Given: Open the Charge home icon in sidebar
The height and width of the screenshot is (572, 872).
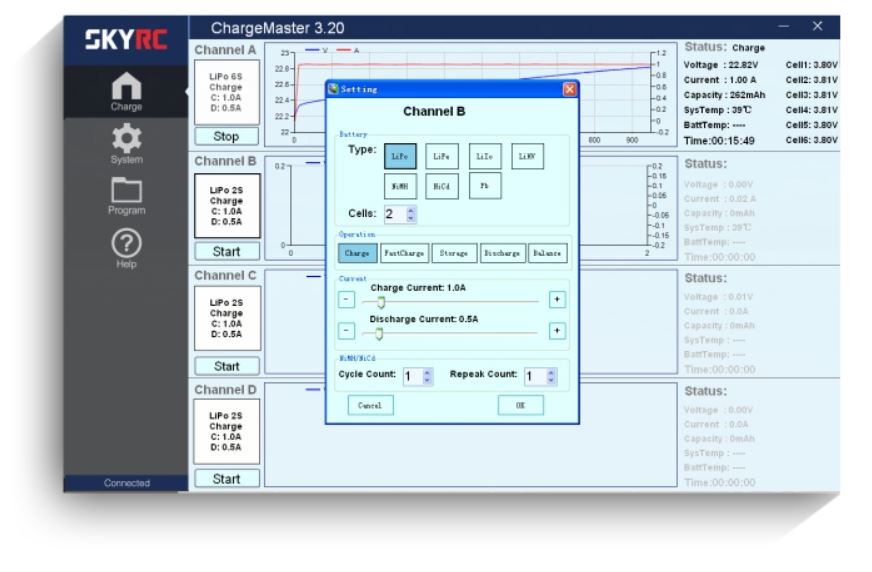Looking at the screenshot, I should pyautogui.click(x=126, y=91).
